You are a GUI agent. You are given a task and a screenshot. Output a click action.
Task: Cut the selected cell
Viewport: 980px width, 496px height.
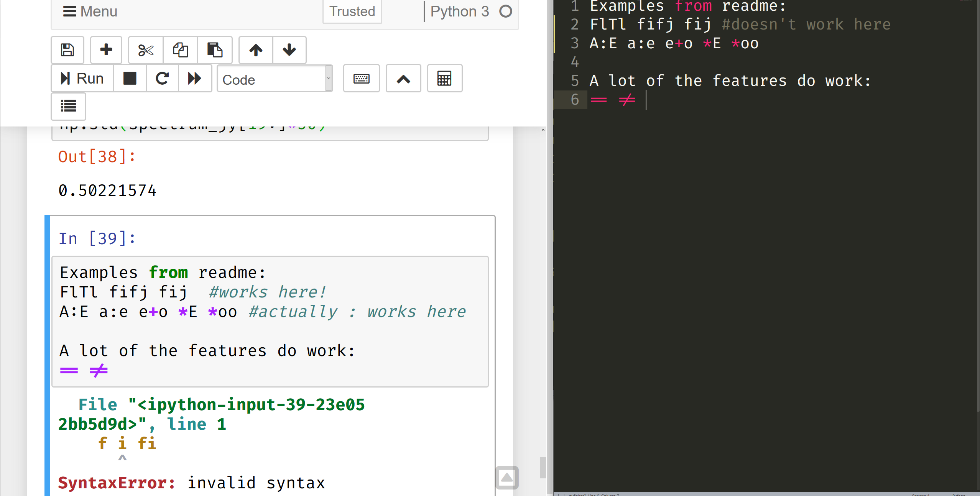[x=145, y=50]
